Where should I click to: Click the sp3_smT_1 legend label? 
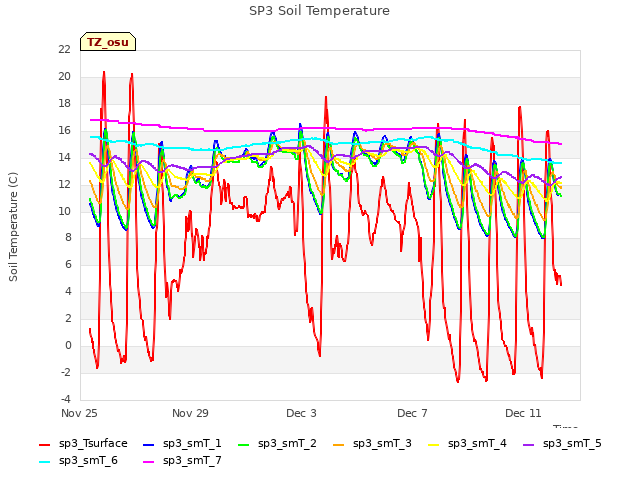pyautogui.click(x=192, y=444)
